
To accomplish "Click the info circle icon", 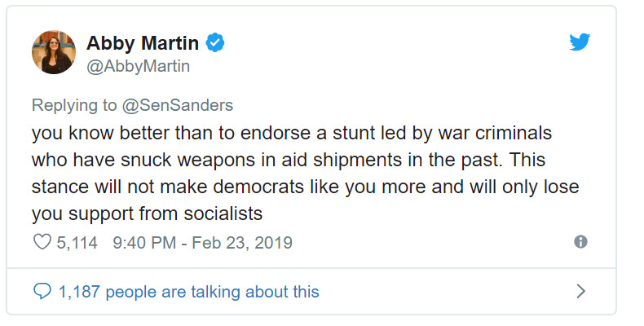I will 580,242.
